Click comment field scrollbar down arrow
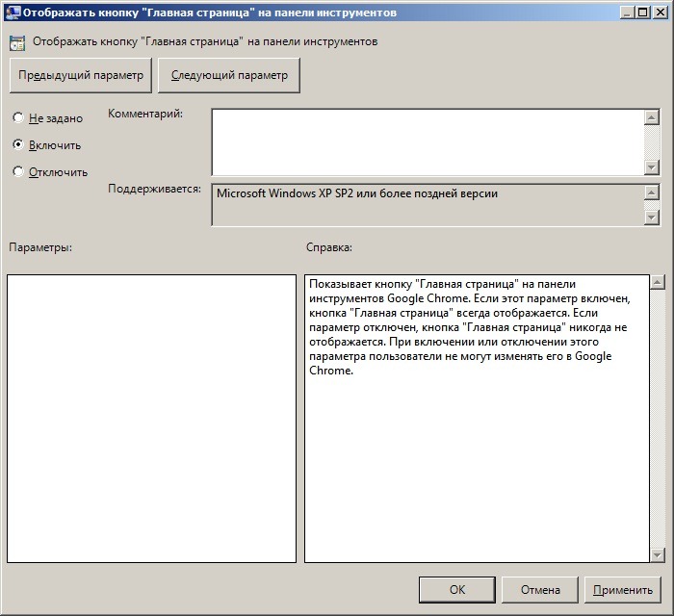Screen dimensions: 674x616 [652, 167]
